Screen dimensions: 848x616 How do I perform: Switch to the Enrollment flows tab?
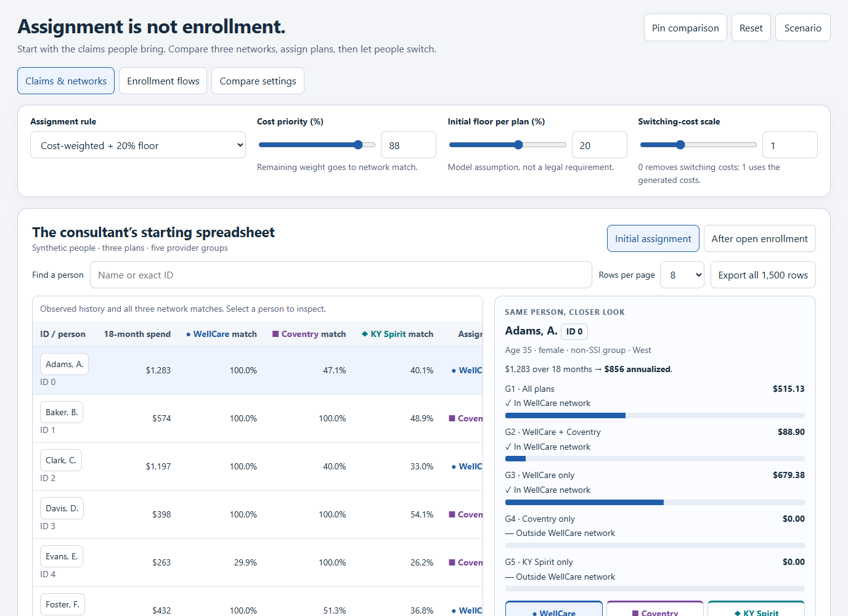pos(163,81)
